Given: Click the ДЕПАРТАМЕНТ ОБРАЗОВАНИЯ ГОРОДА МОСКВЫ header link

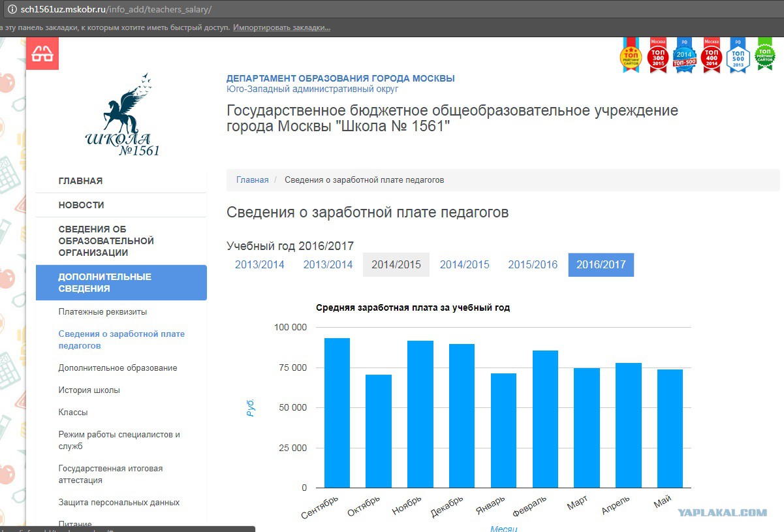Looking at the screenshot, I should click(x=341, y=78).
